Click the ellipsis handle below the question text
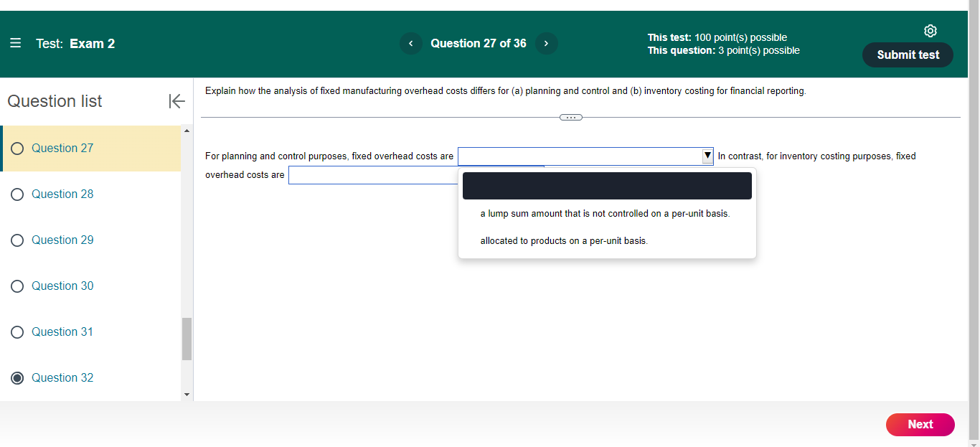This screenshot has width=980, height=447. [570, 116]
